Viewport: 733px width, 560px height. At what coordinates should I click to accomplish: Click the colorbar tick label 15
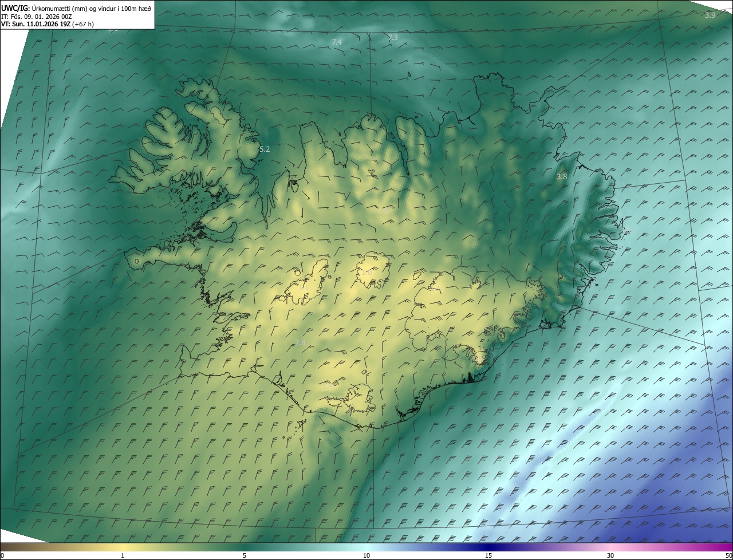tap(488, 555)
